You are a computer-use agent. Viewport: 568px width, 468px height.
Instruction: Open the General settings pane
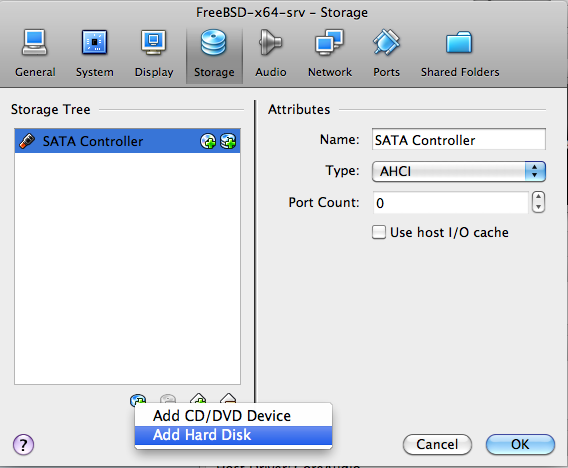[x=35, y=54]
